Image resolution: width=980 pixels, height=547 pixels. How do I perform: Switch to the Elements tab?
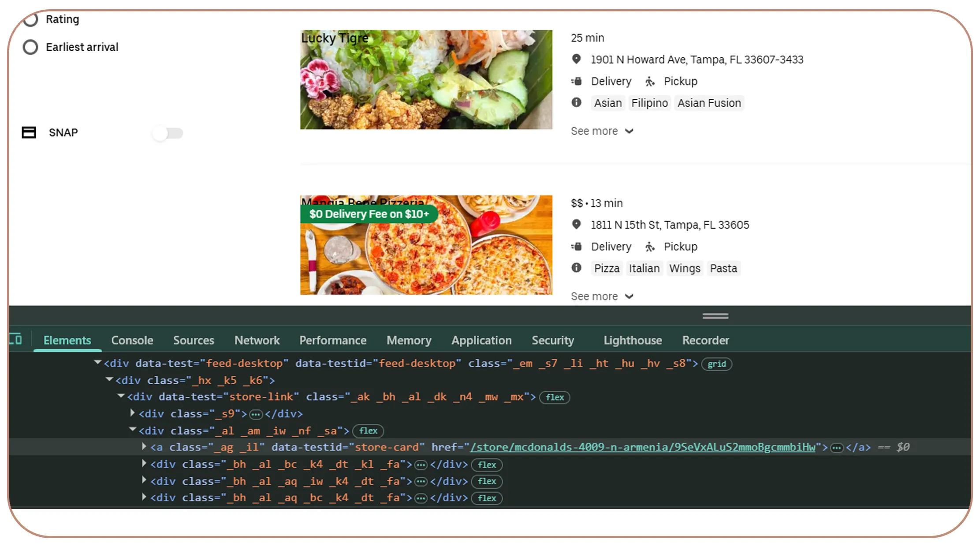[67, 341]
